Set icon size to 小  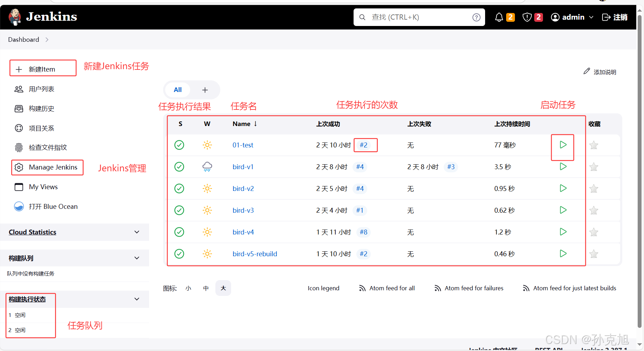click(188, 288)
